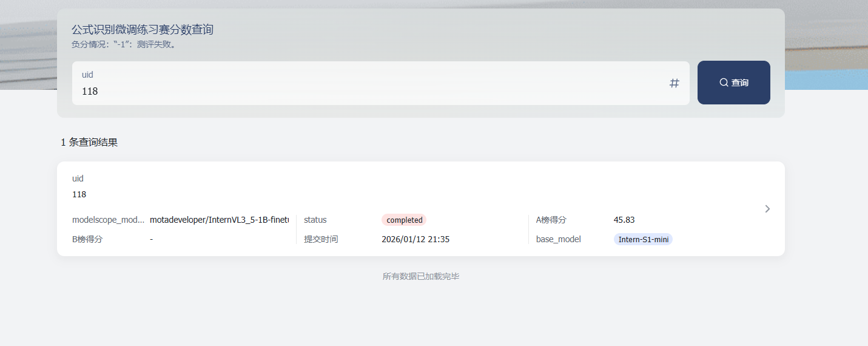This screenshot has width=868, height=346.
Task: Click the 负分情况 note below title
Action: pos(125,44)
